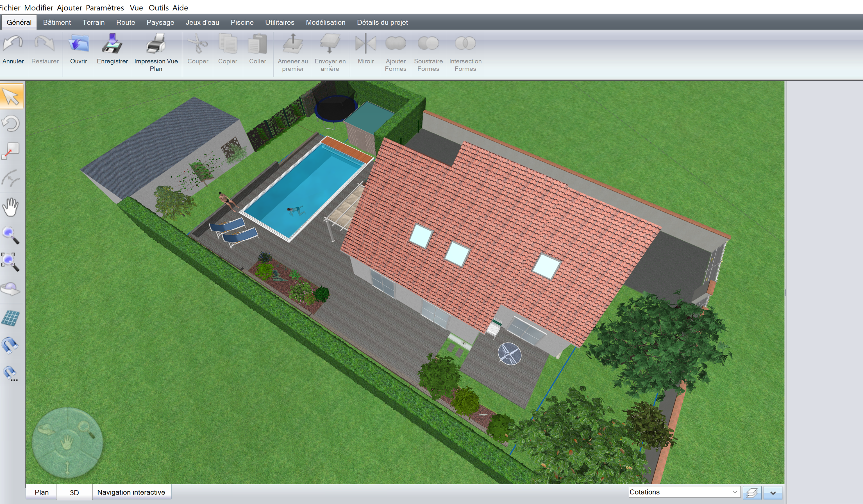Viewport: 863px width, 504px height.
Task: Choose the magnifier zoom tool
Action: click(x=10, y=235)
